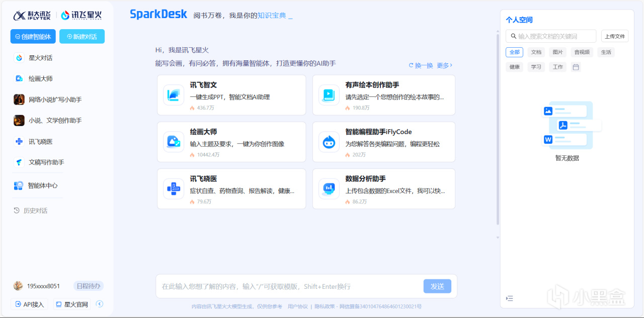Click search magnifier icon in 个人空间
This screenshot has width=644, height=318.
pyautogui.click(x=514, y=36)
